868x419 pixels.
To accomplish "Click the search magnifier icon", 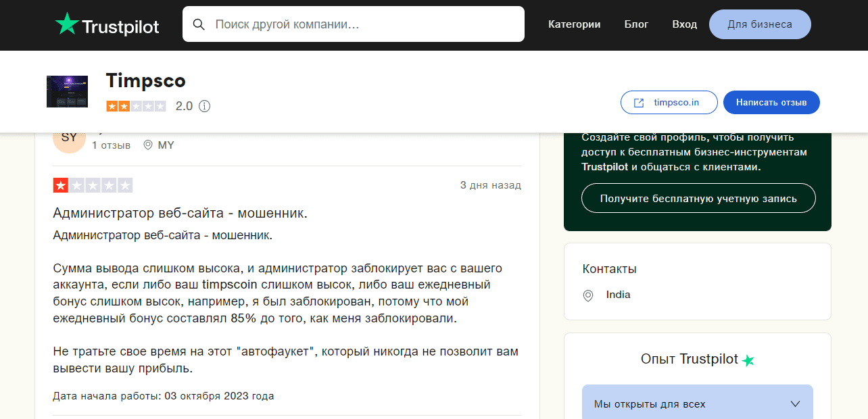I will point(199,24).
